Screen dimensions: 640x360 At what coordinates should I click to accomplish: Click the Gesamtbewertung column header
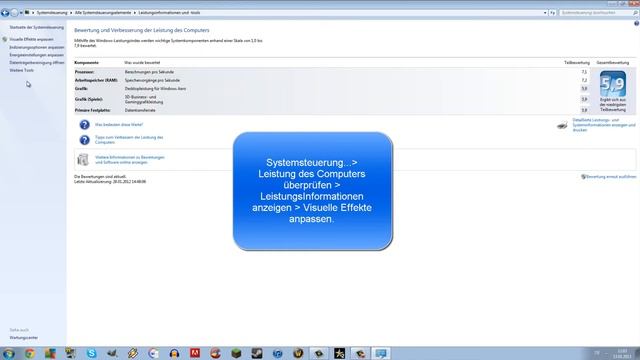point(613,62)
